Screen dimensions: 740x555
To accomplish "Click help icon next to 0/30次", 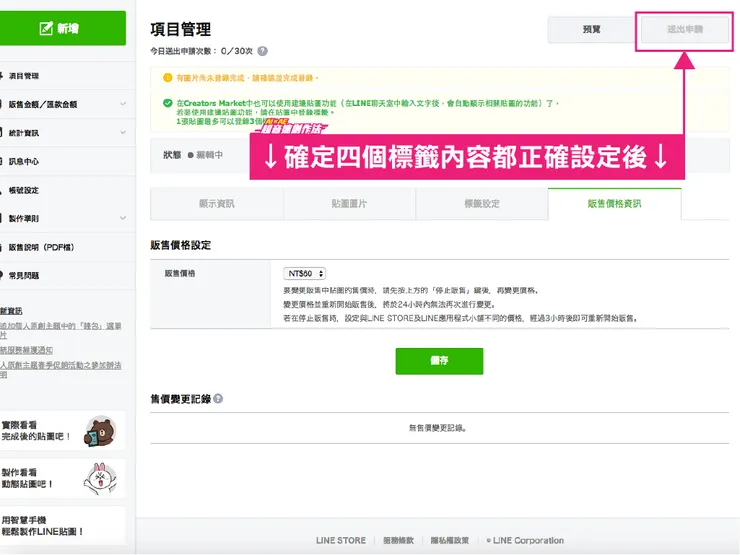I will tap(262, 51).
